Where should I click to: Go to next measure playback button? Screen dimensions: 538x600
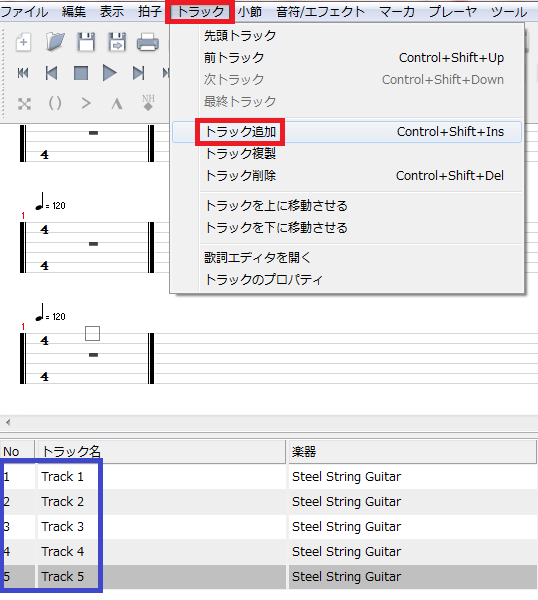[x=139, y=73]
